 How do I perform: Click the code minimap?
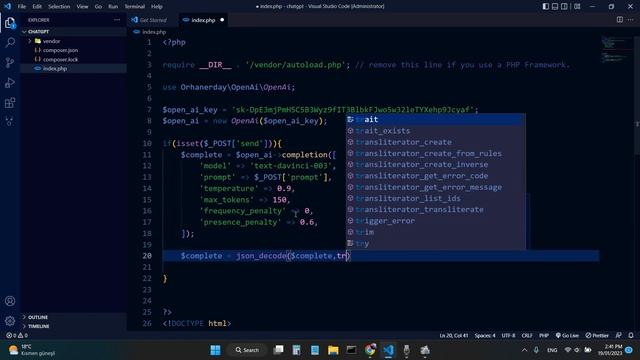[x=618, y=49]
